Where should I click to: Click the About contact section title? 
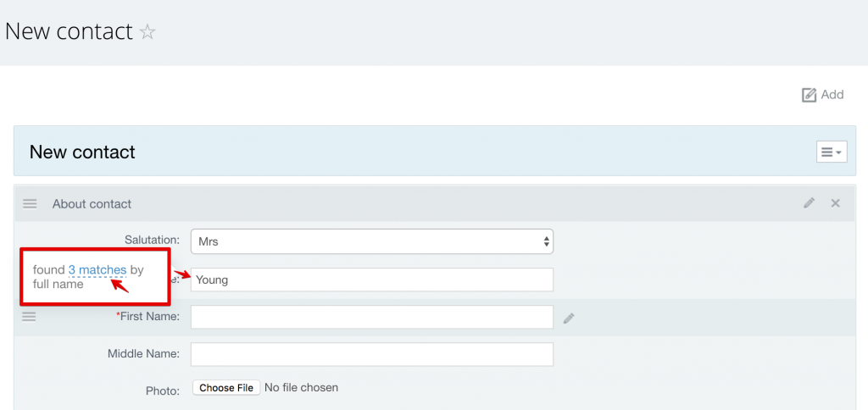coord(92,203)
